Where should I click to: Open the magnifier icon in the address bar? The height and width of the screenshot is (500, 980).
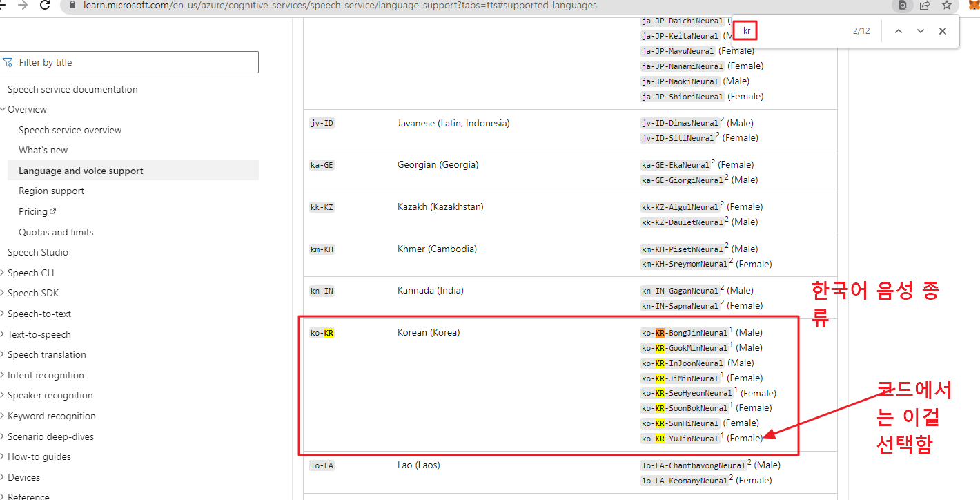tap(902, 6)
